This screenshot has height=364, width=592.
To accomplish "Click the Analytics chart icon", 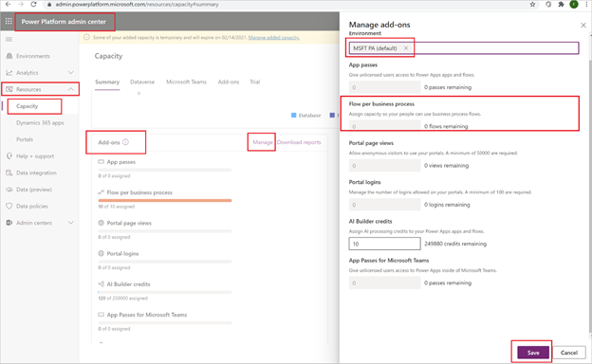I will pos(9,72).
